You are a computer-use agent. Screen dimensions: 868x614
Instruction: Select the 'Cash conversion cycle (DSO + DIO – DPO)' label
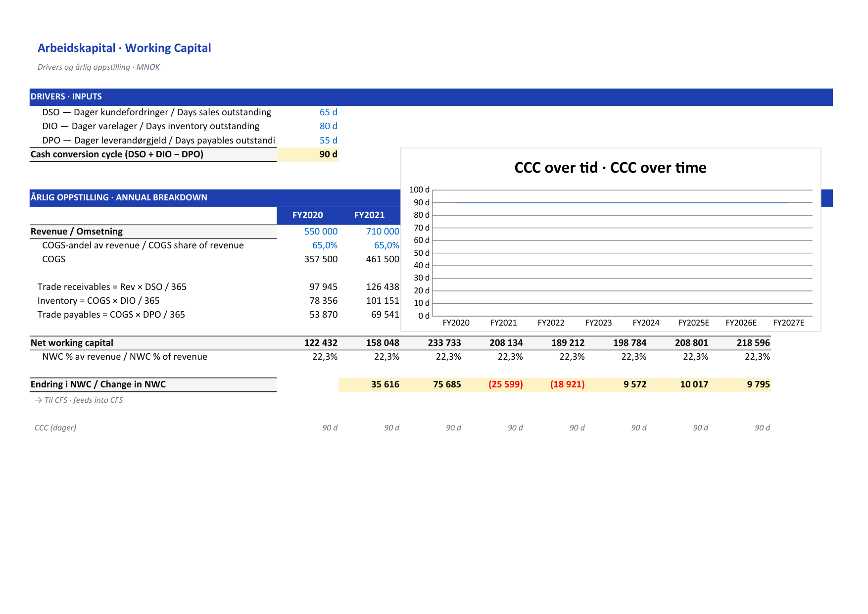point(117,154)
